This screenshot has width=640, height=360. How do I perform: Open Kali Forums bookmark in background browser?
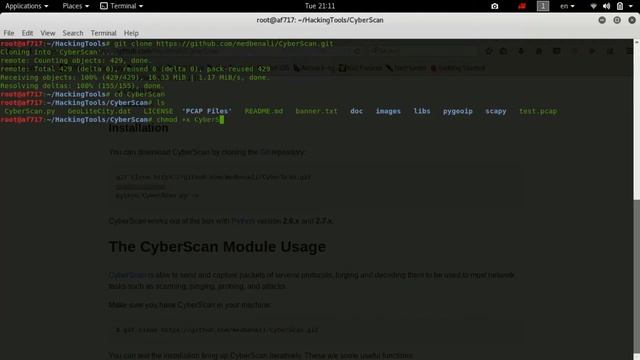(x=361, y=68)
